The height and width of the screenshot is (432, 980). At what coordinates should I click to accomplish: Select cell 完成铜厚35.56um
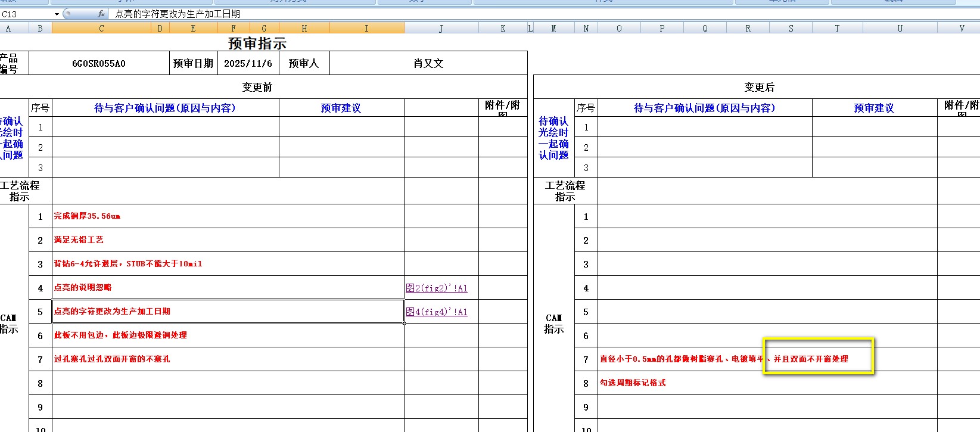[x=228, y=216]
